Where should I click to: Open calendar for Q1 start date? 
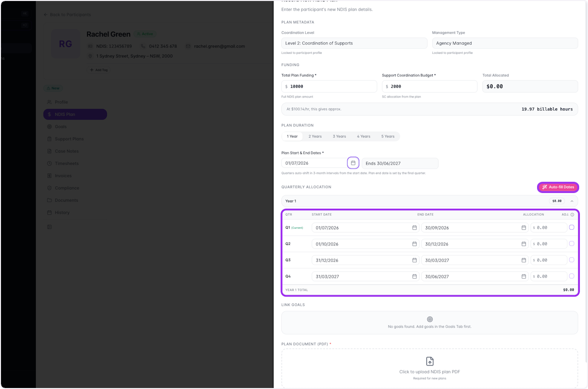pyautogui.click(x=415, y=228)
